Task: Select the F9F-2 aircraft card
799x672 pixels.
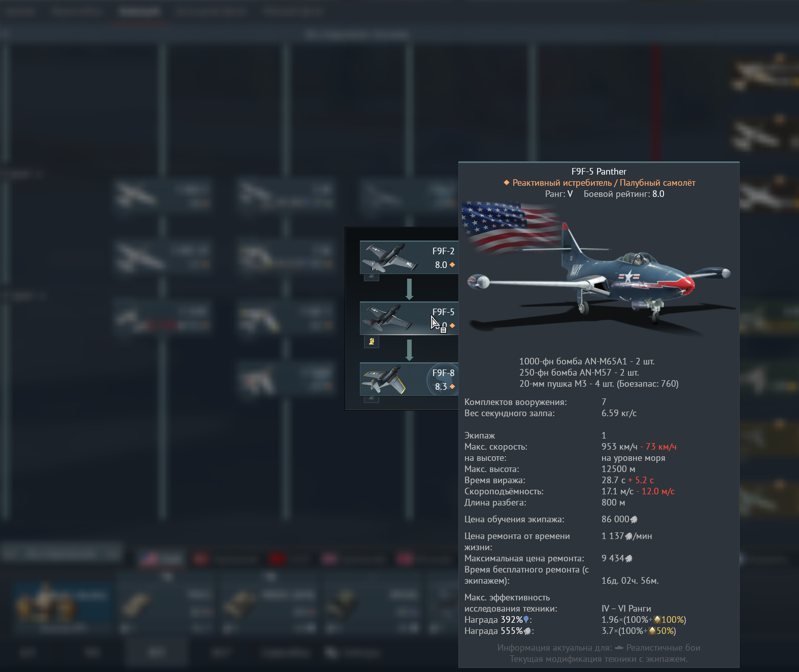Action: click(x=409, y=257)
